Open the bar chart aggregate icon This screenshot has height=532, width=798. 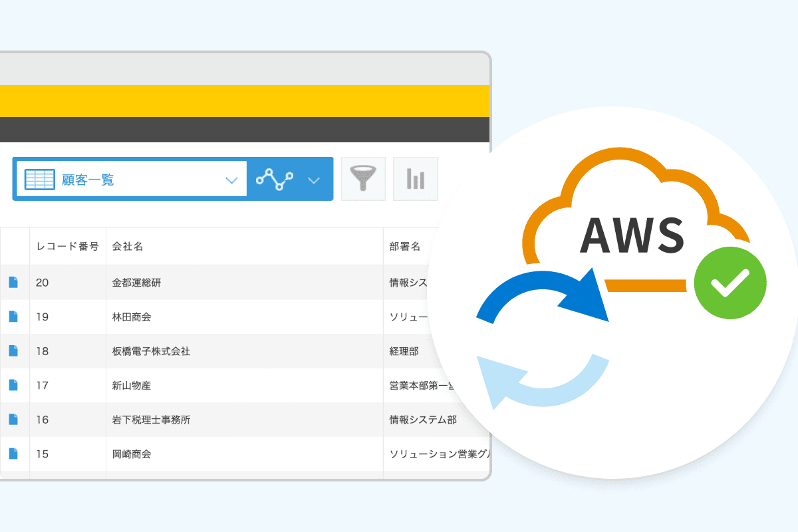point(416,179)
